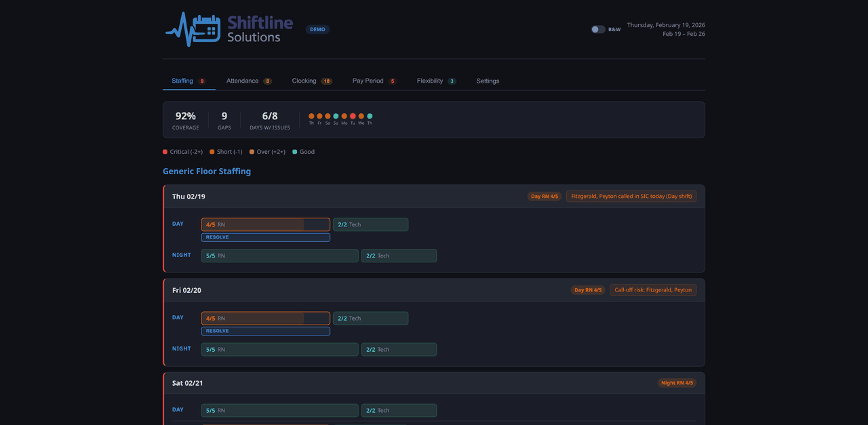
Task: Click the Thursday, February 19, 2026 date text
Action: click(x=666, y=25)
